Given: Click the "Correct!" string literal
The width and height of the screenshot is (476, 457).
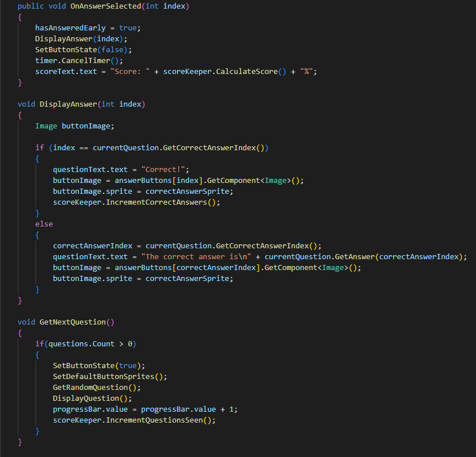Looking at the screenshot, I should [x=167, y=169].
